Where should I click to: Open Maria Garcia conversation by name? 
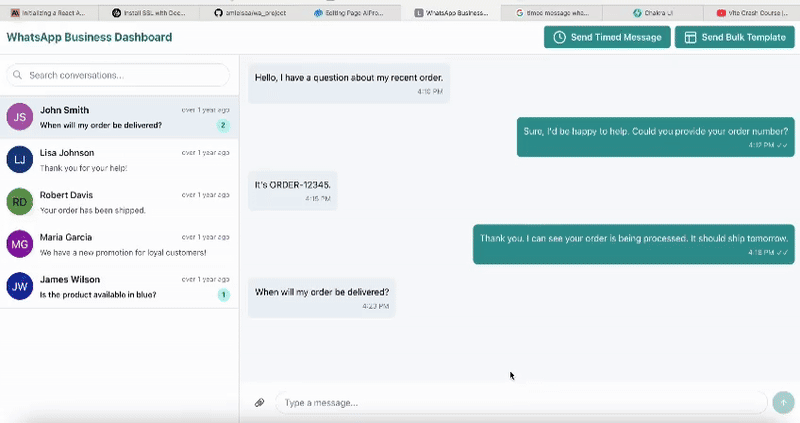(66, 237)
